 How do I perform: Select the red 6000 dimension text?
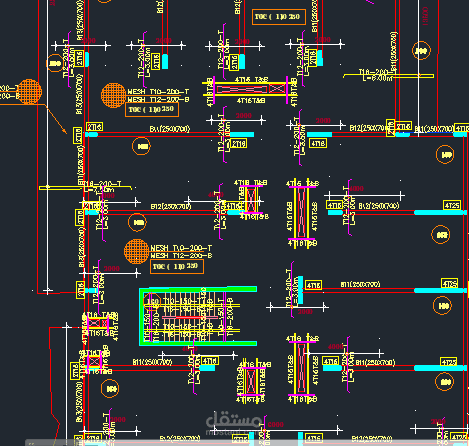pos(276,424)
